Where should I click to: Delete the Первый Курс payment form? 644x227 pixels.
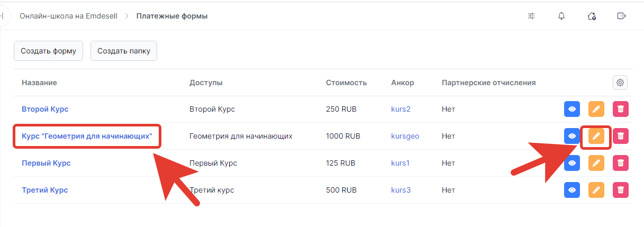(x=621, y=163)
